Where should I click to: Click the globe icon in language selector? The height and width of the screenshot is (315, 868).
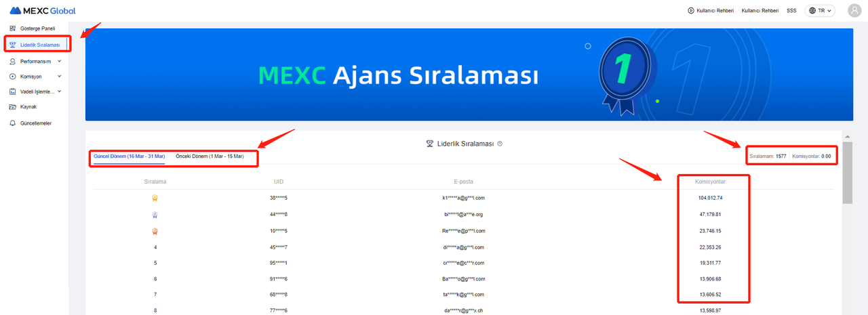click(x=812, y=11)
